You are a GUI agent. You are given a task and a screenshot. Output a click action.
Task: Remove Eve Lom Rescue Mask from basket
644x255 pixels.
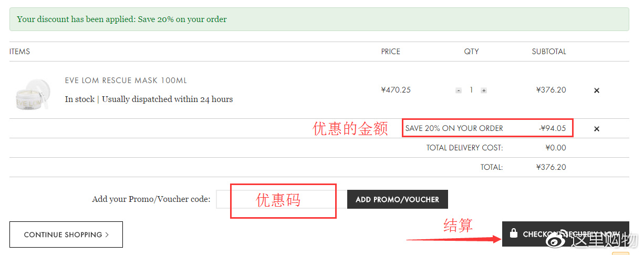(597, 90)
